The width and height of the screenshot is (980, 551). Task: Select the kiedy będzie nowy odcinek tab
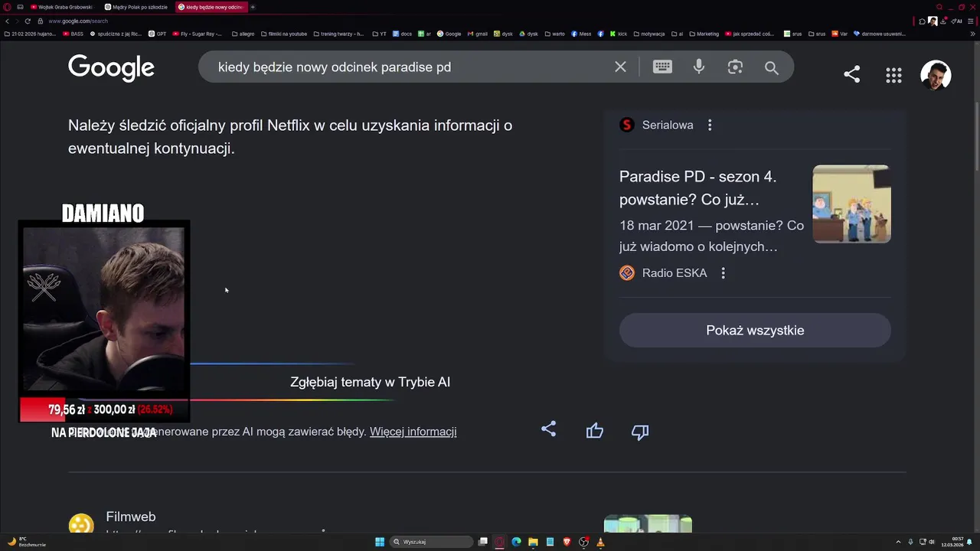click(x=211, y=7)
